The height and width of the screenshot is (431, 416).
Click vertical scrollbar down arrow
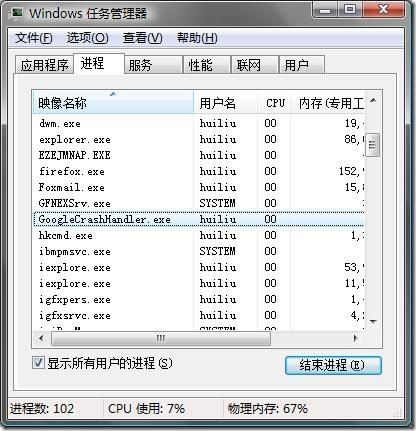373,322
